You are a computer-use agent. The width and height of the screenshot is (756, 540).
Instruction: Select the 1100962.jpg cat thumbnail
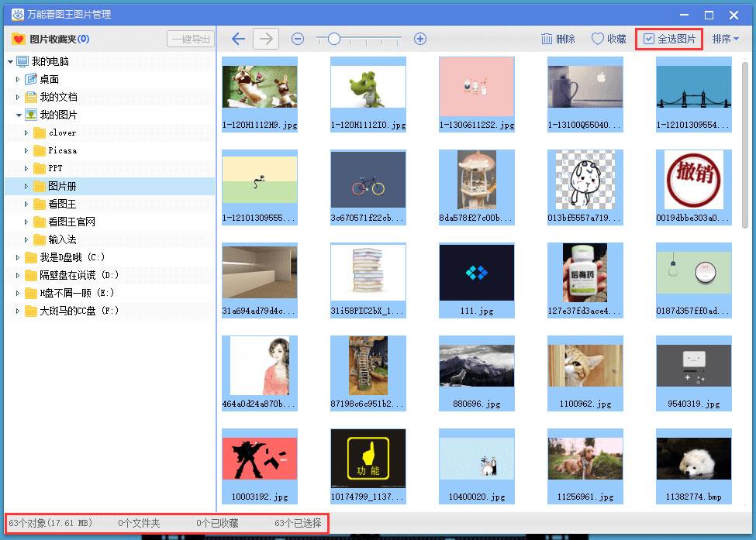pos(585,366)
